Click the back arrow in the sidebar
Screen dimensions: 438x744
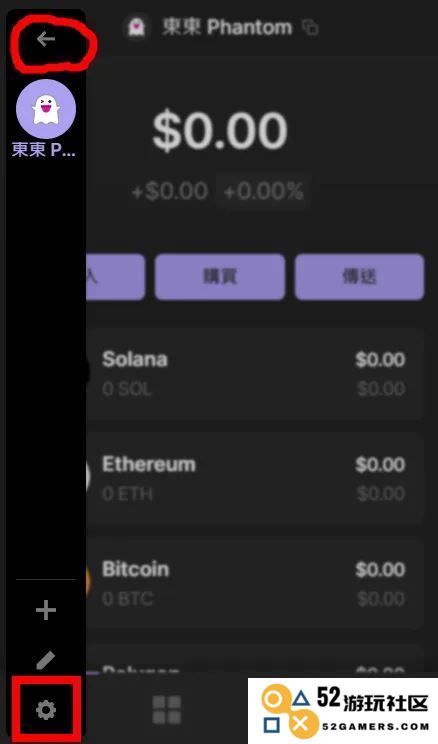[46, 39]
